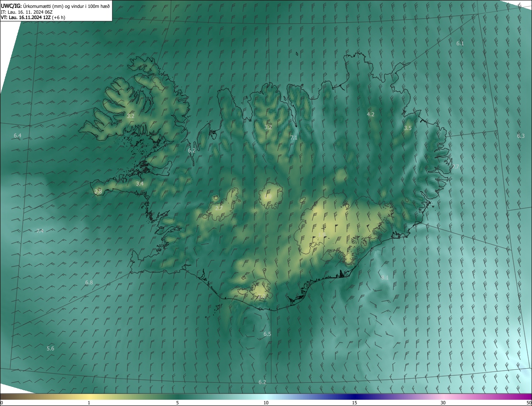Click the colorbar tick label 50
Viewport: 532px width, 406px height.
click(x=529, y=403)
